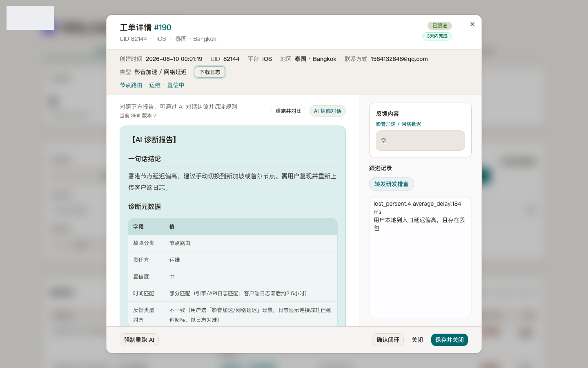Click the 一句话结论 section heading

[x=145, y=159]
